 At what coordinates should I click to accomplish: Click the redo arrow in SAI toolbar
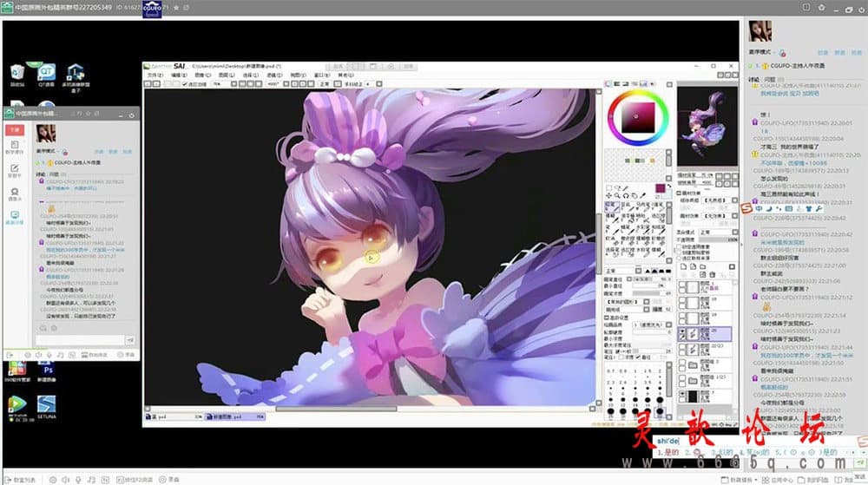pyautogui.click(x=156, y=84)
